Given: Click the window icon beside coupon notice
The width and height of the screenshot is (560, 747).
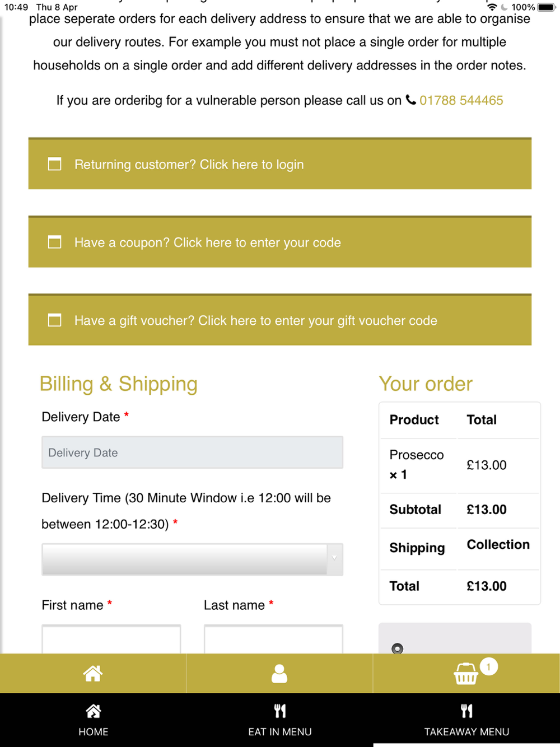Looking at the screenshot, I should pyautogui.click(x=54, y=242).
